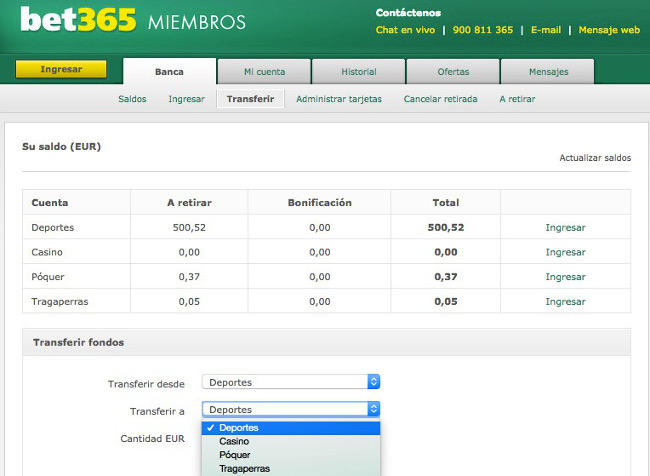This screenshot has width=650, height=476.
Task: Switch to the Mi cuenta tab
Action: click(264, 72)
